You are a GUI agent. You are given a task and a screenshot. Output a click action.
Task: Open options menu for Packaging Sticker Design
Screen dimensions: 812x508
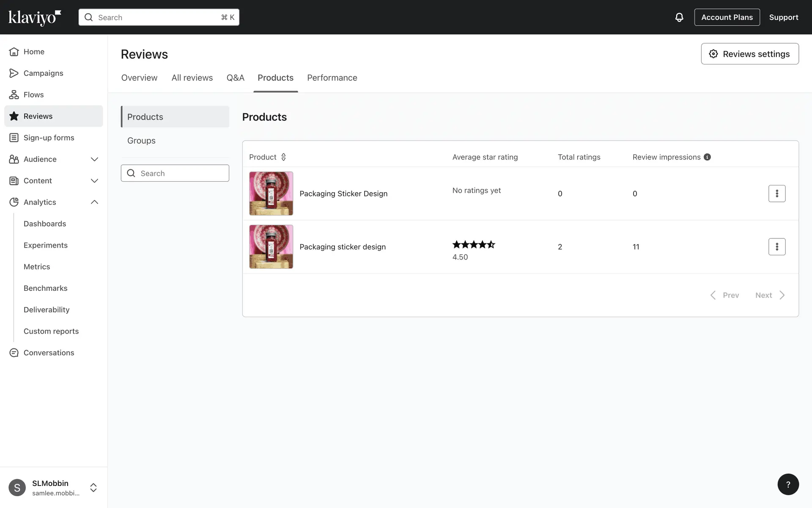click(x=776, y=193)
